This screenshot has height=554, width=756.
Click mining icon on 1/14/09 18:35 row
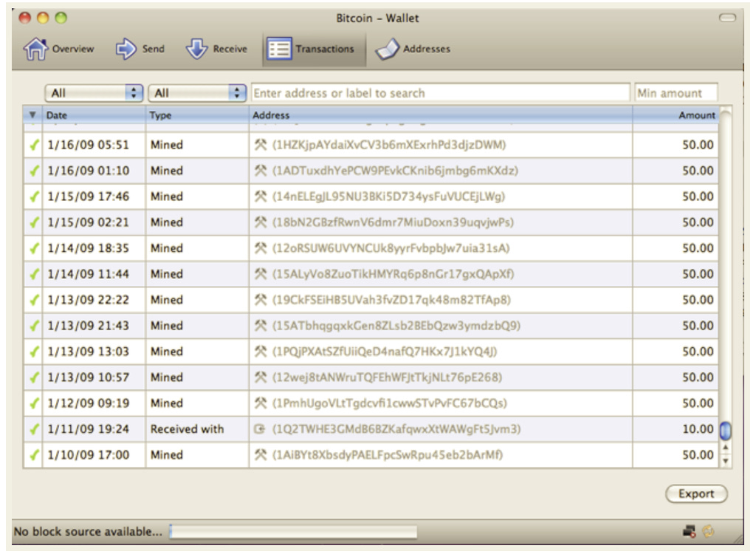click(x=261, y=248)
